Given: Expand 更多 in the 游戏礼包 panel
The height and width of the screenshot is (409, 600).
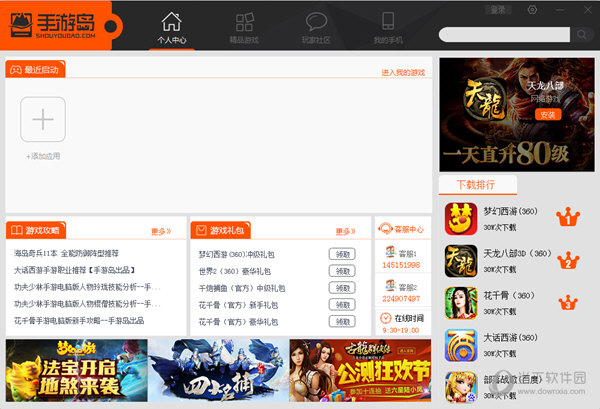Looking at the screenshot, I should click(x=345, y=231).
